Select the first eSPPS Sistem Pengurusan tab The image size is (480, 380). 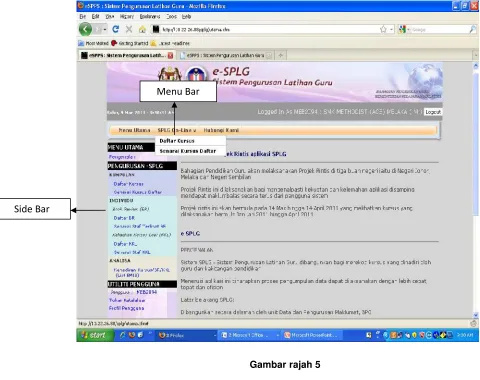tap(127, 55)
